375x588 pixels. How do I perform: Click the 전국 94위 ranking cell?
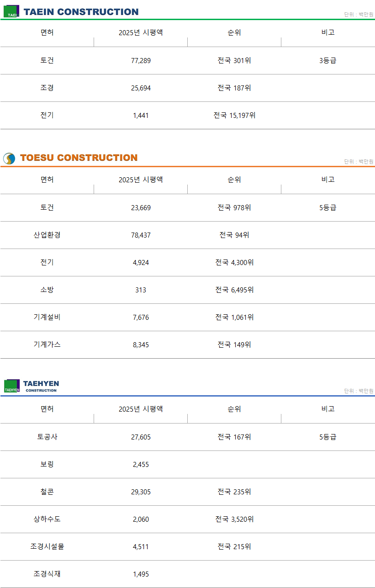coord(234,235)
